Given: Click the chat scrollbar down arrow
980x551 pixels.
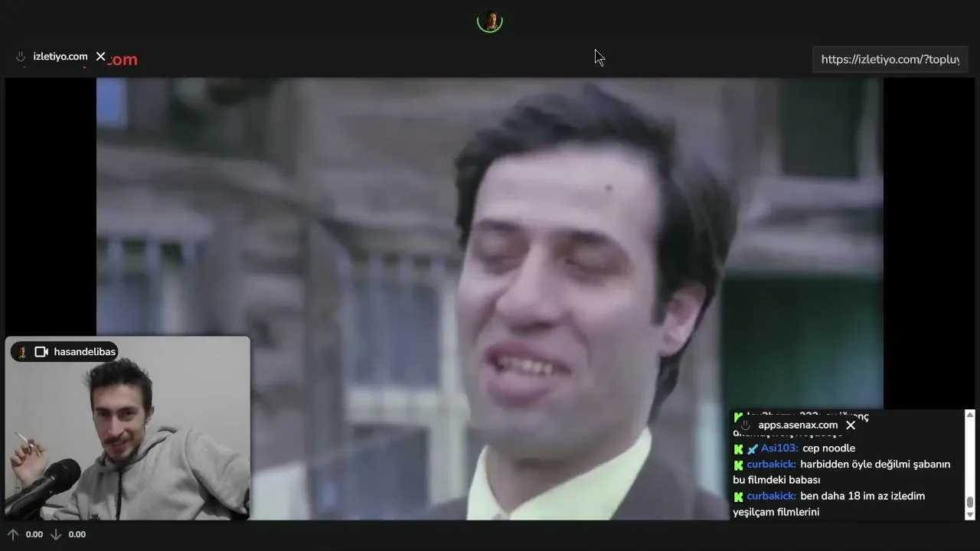Looking at the screenshot, I should click(969, 515).
